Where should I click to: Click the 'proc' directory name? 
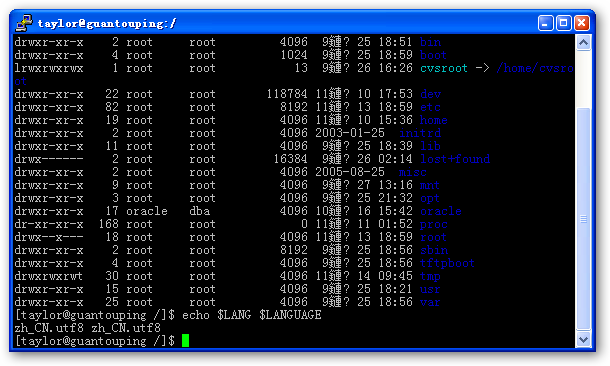click(x=433, y=224)
